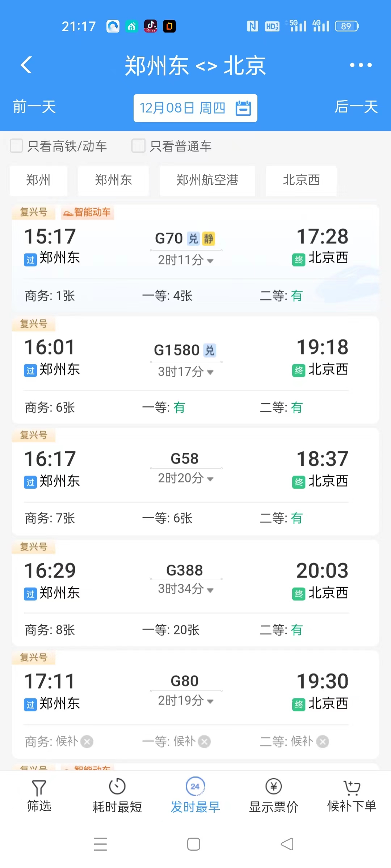Screen dimensions: 391x868
Task: Cancel the G80 business class waitlist icon
Action: coord(87,742)
